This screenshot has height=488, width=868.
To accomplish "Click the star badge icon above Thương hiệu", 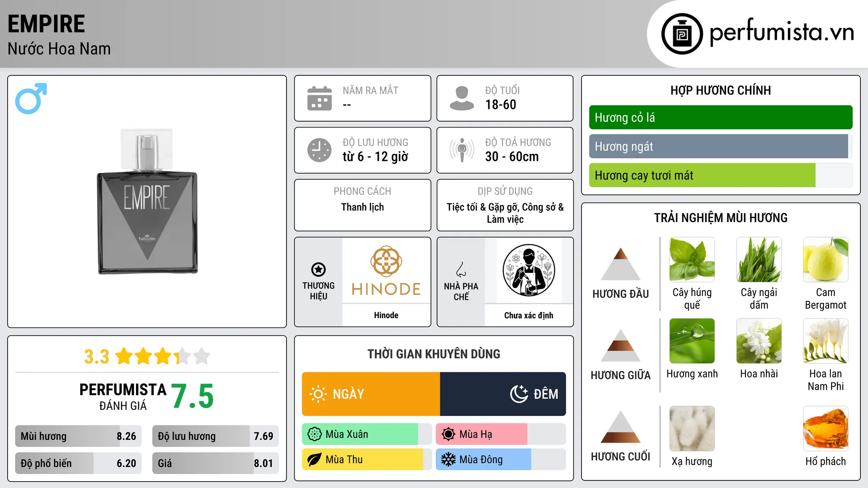I will click(x=319, y=269).
